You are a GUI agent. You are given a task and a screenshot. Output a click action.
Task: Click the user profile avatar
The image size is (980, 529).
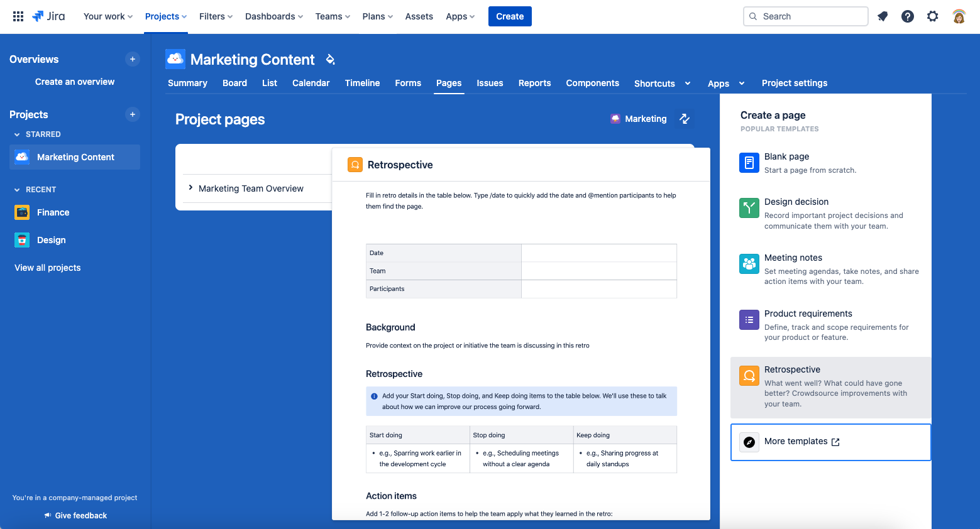(959, 16)
